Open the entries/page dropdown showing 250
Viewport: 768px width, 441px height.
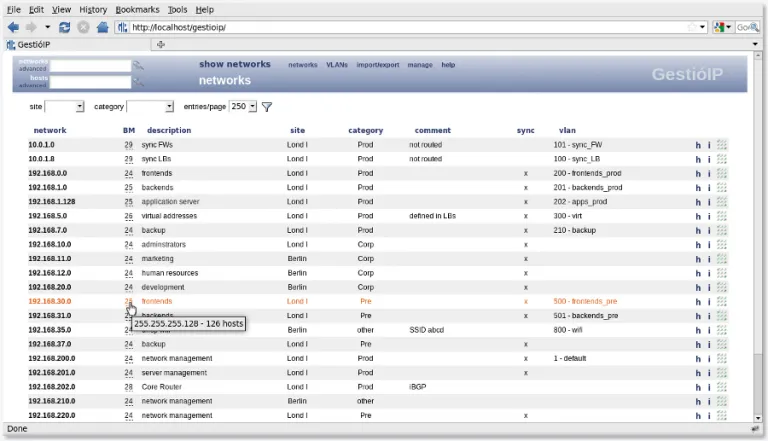[243, 106]
